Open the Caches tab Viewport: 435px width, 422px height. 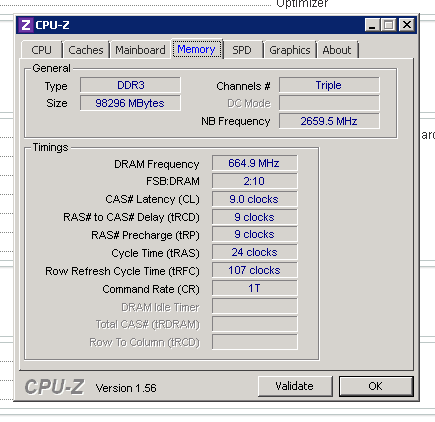point(86,50)
